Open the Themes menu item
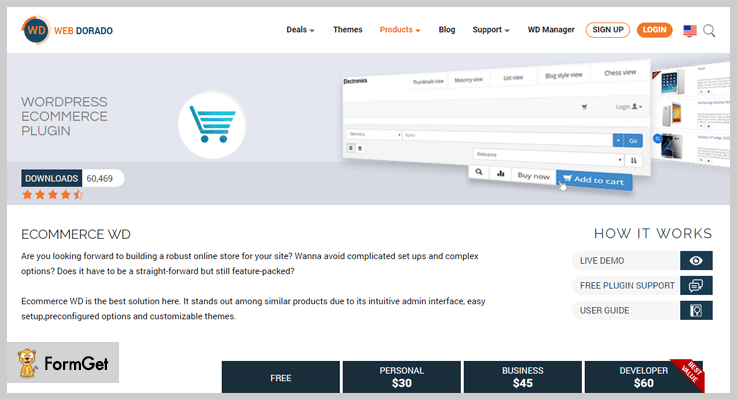737x400 pixels. [x=348, y=30]
